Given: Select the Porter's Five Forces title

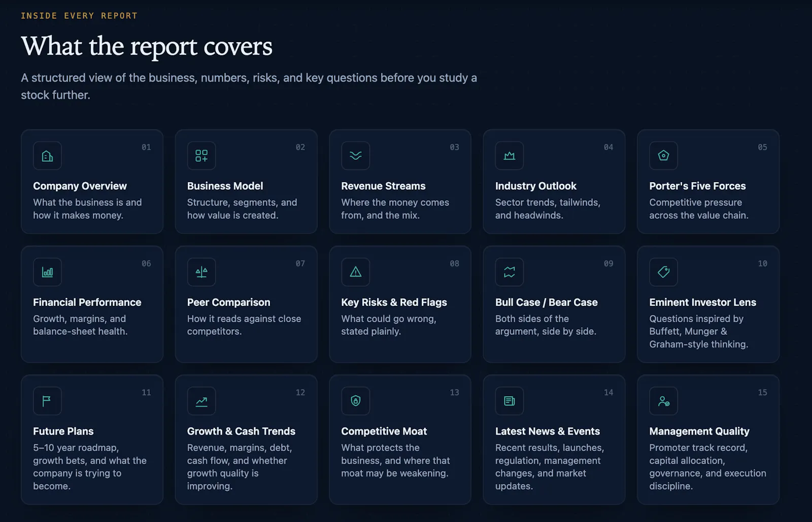Looking at the screenshot, I should tap(698, 186).
